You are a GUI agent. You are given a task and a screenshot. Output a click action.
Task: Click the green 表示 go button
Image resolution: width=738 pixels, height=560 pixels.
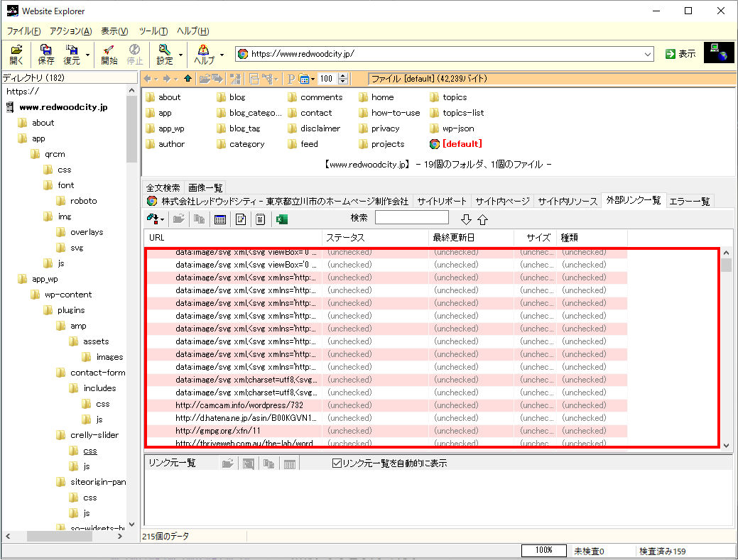click(680, 54)
